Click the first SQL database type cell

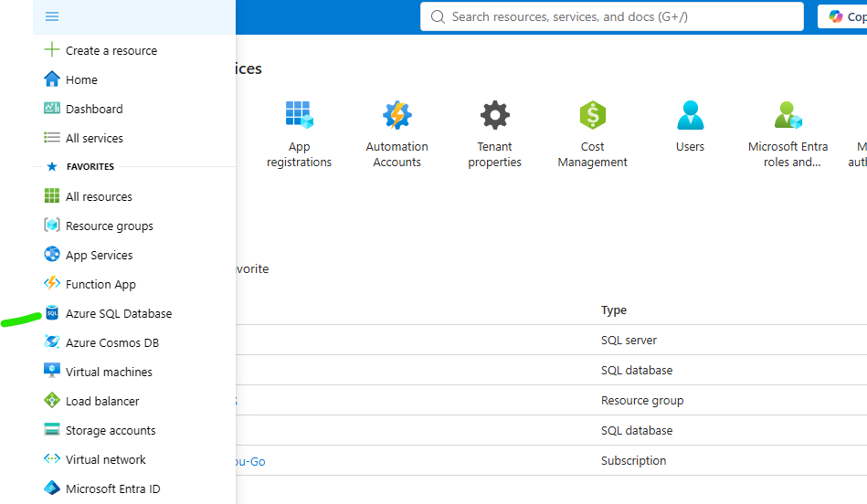(637, 371)
